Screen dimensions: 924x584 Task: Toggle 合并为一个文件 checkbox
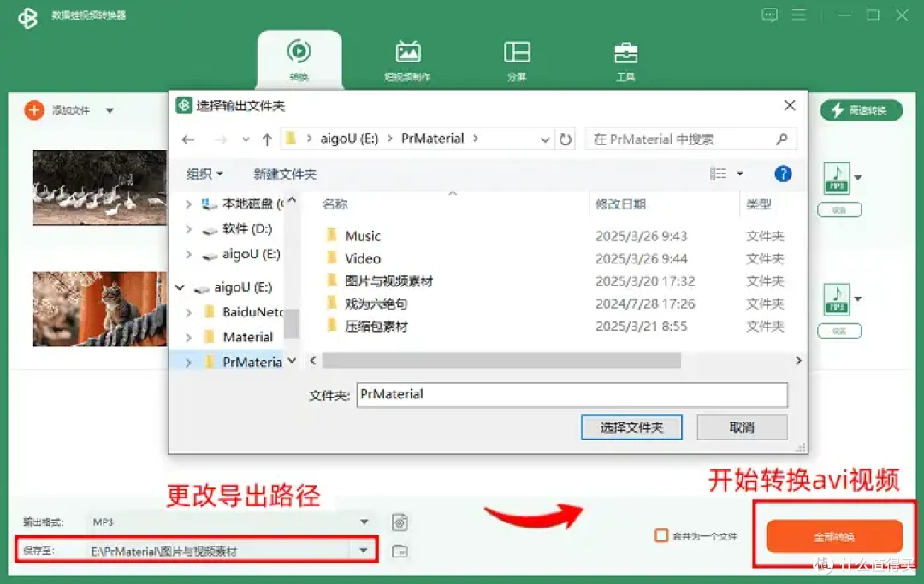(661, 535)
